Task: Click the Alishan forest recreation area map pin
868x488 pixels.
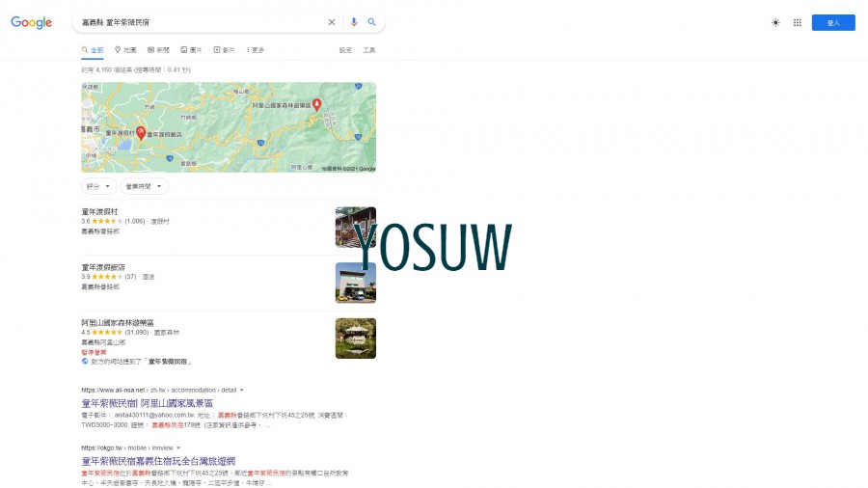Action: pos(316,104)
